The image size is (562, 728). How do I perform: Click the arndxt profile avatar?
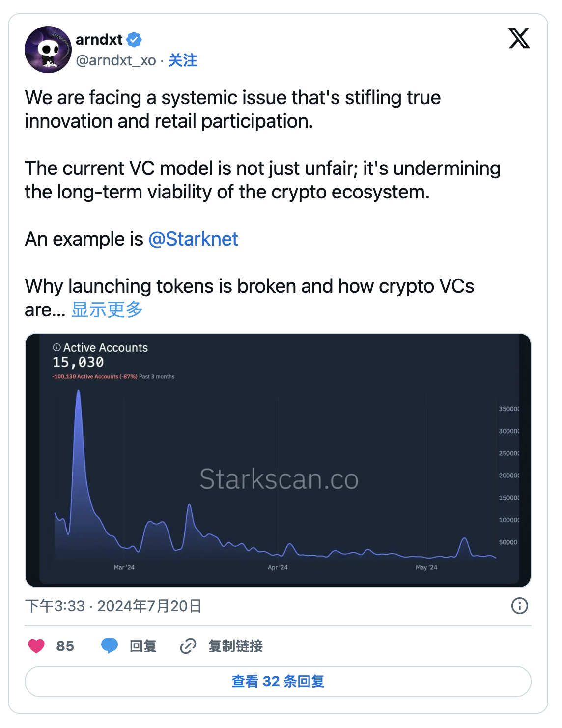coord(48,50)
